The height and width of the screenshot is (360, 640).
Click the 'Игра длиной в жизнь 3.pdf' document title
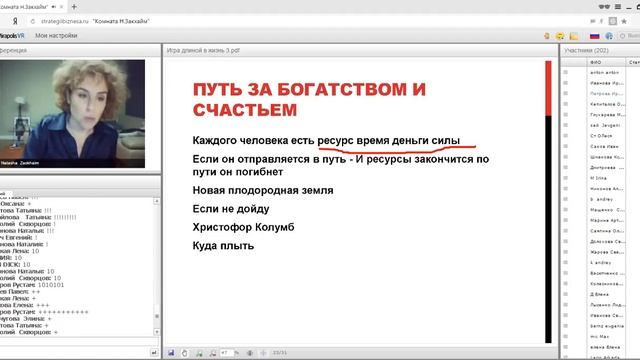point(203,51)
